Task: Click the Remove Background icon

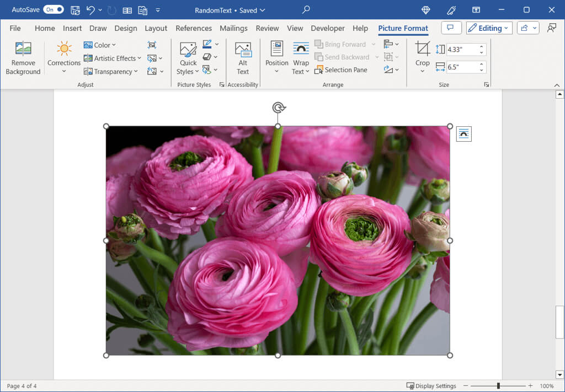Action: 23,58
